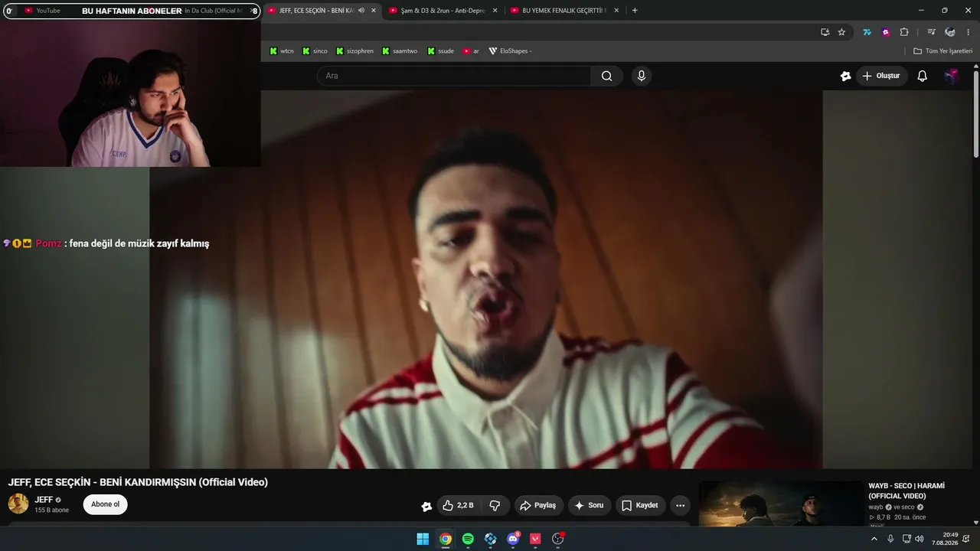
Task: Open Spotify from the taskbar
Action: coord(468,539)
